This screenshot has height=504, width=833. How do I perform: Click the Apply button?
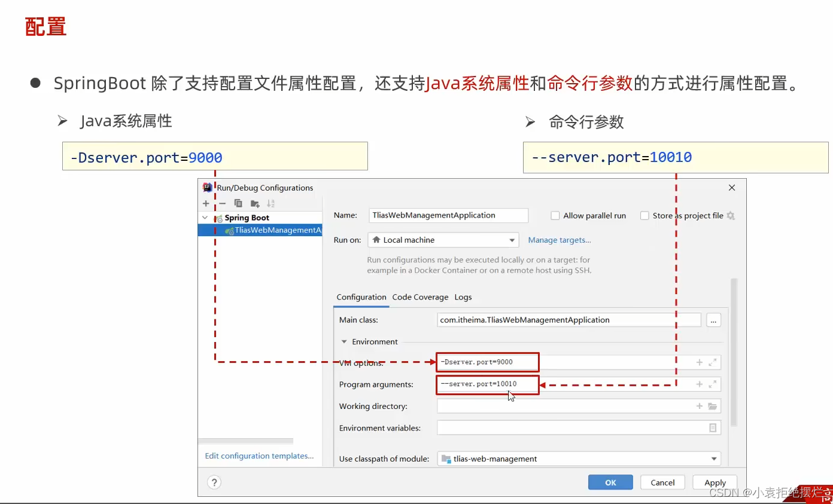[x=715, y=482]
